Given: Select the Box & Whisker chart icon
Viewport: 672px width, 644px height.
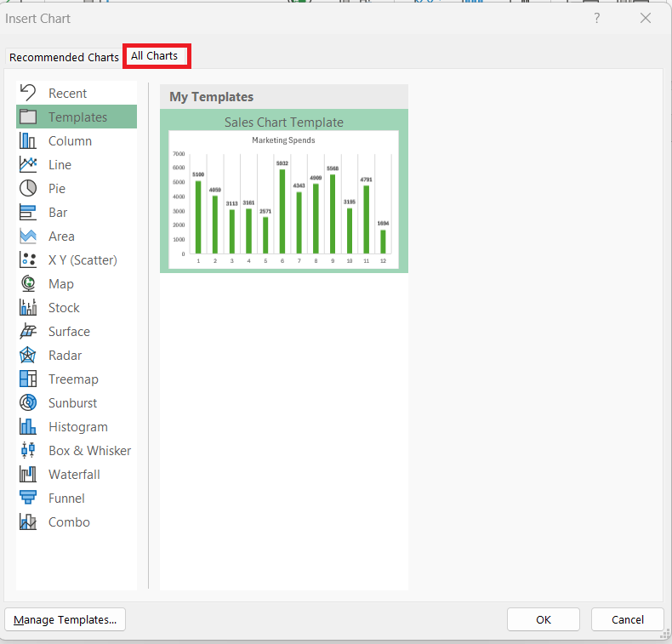Looking at the screenshot, I should coord(28,450).
